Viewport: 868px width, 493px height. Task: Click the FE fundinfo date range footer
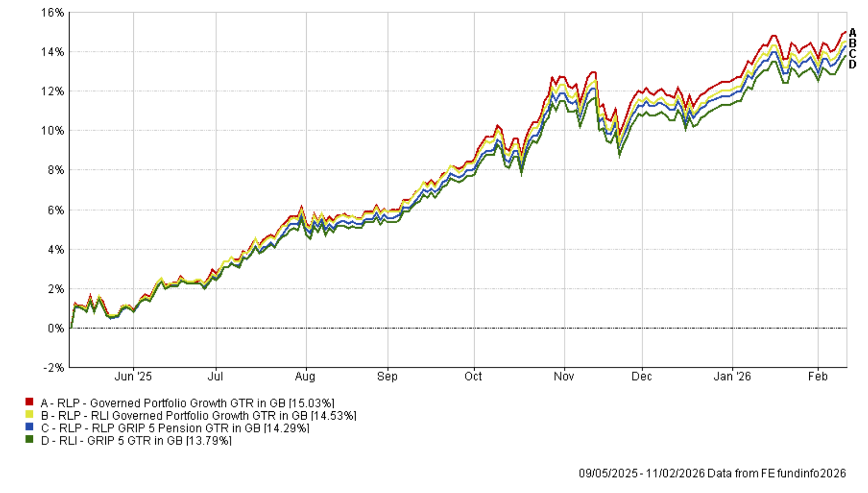[x=712, y=473]
